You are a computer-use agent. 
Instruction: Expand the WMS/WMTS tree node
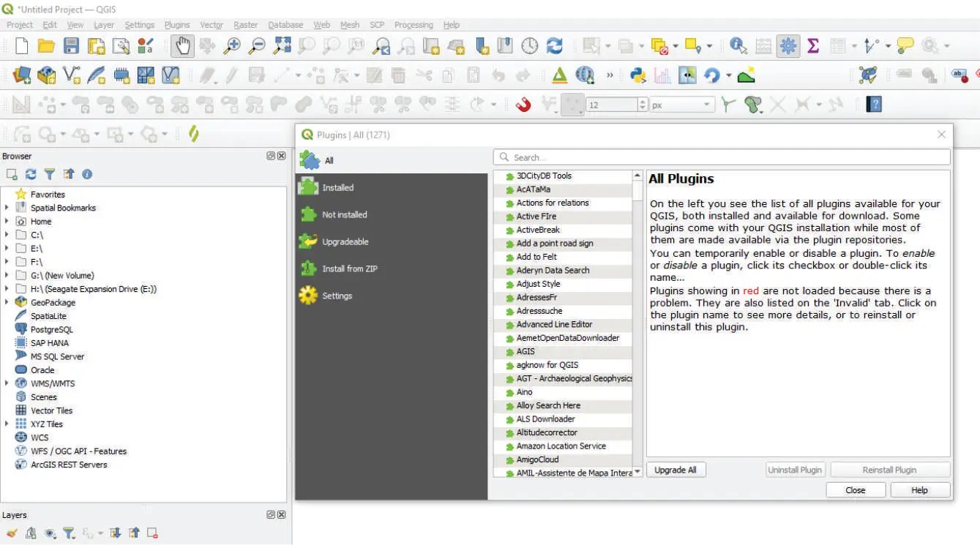click(7, 383)
